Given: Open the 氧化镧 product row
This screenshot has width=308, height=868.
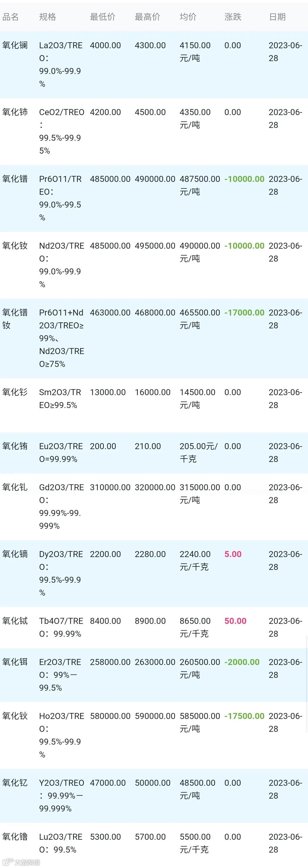Looking at the screenshot, I should (154, 65).
